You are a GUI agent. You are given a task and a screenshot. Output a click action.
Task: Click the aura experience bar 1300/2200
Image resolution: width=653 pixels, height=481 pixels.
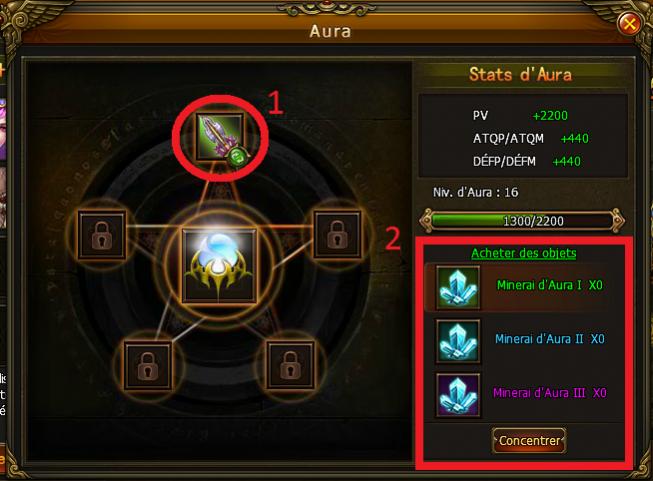click(x=523, y=221)
